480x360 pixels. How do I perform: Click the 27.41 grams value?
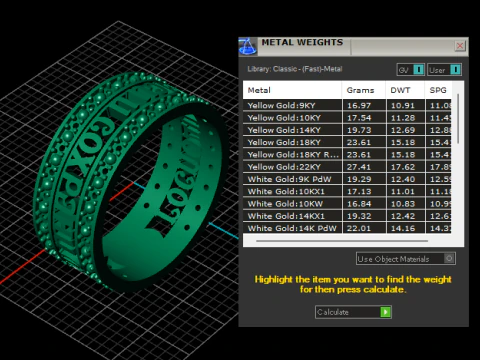pos(359,167)
